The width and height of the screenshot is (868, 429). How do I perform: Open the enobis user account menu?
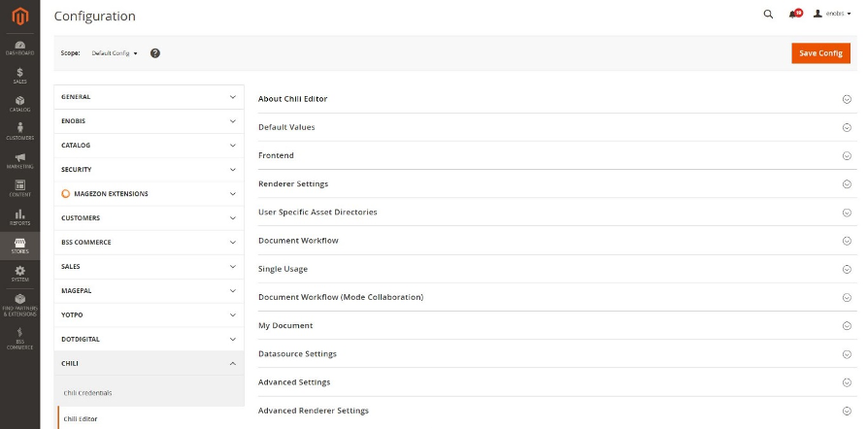click(x=832, y=14)
